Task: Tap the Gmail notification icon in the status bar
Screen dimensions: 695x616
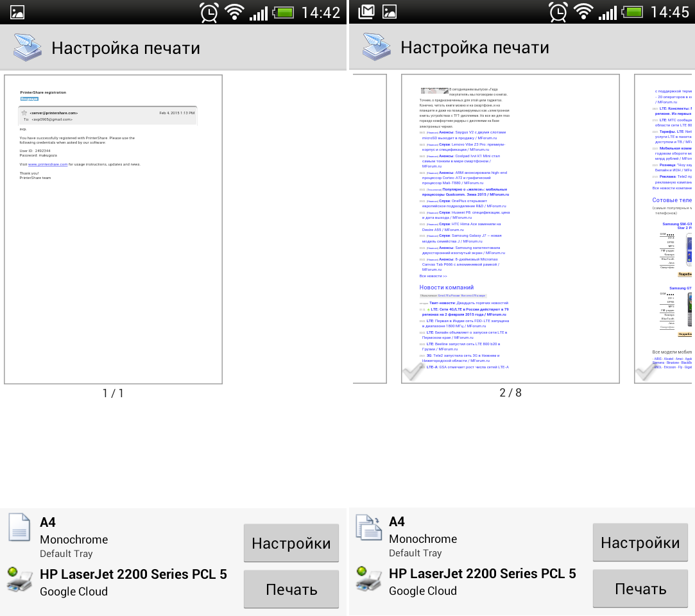Action: tap(366, 12)
